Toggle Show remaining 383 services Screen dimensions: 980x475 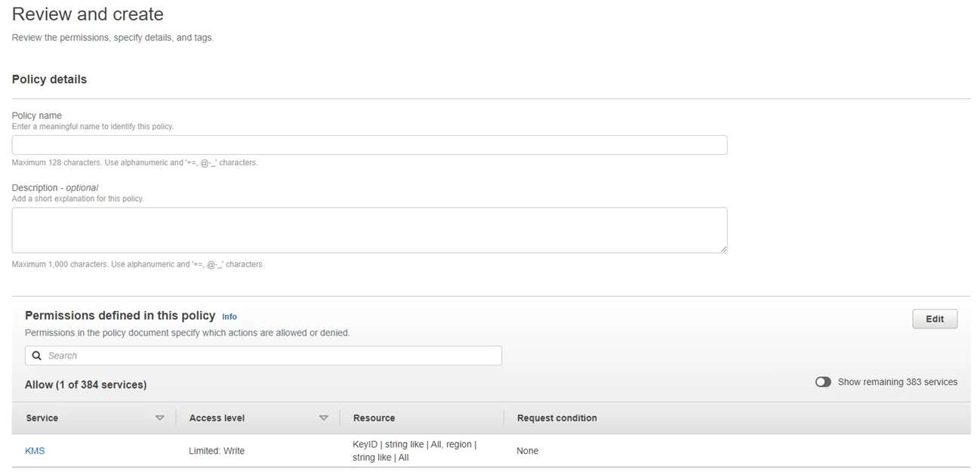pos(823,382)
